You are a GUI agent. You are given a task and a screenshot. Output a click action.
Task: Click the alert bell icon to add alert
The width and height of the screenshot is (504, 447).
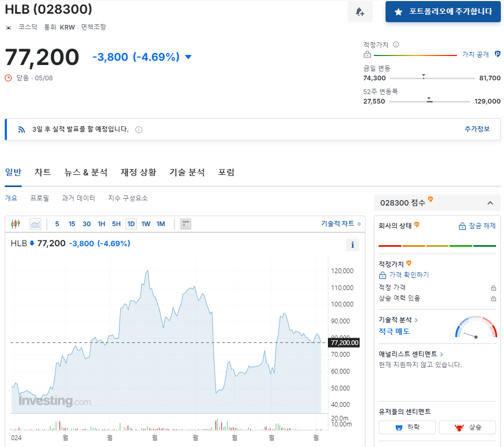tap(360, 12)
